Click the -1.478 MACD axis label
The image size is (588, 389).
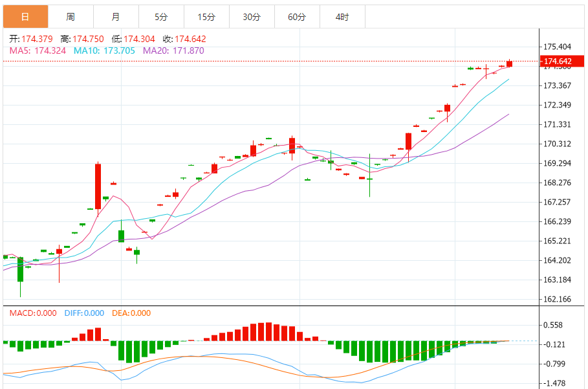553,383
